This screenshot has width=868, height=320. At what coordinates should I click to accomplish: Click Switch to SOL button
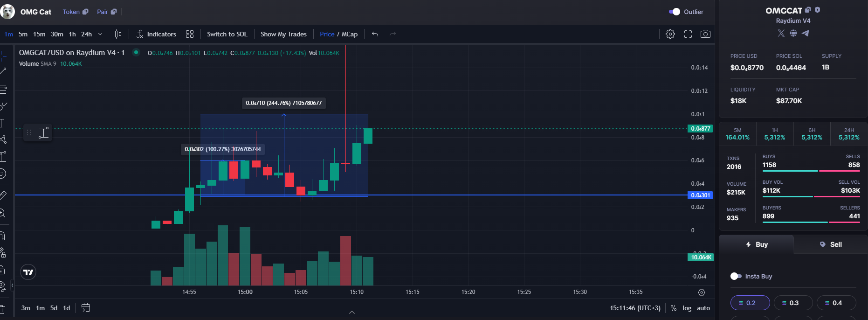coord(227,34)
